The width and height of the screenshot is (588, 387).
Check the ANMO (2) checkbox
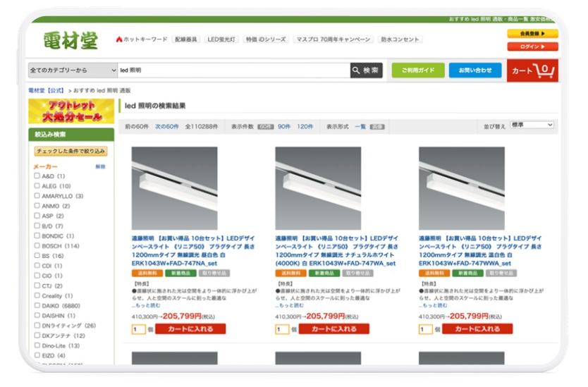point(37,206)
